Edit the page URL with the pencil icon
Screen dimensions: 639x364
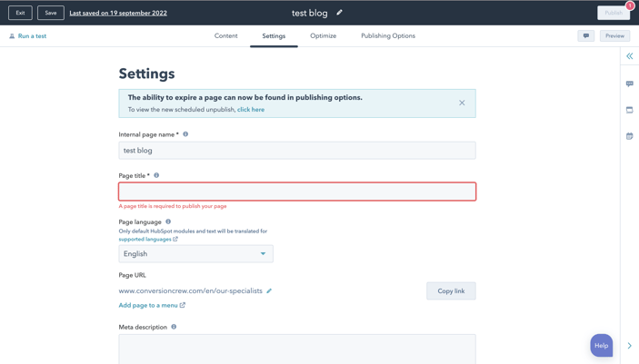(x=269, y=290)
